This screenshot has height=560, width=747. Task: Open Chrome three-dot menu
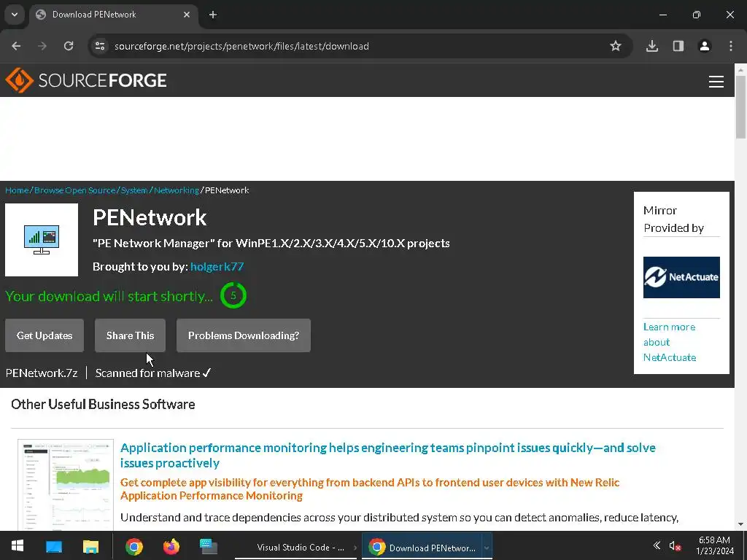click(731, 46)
